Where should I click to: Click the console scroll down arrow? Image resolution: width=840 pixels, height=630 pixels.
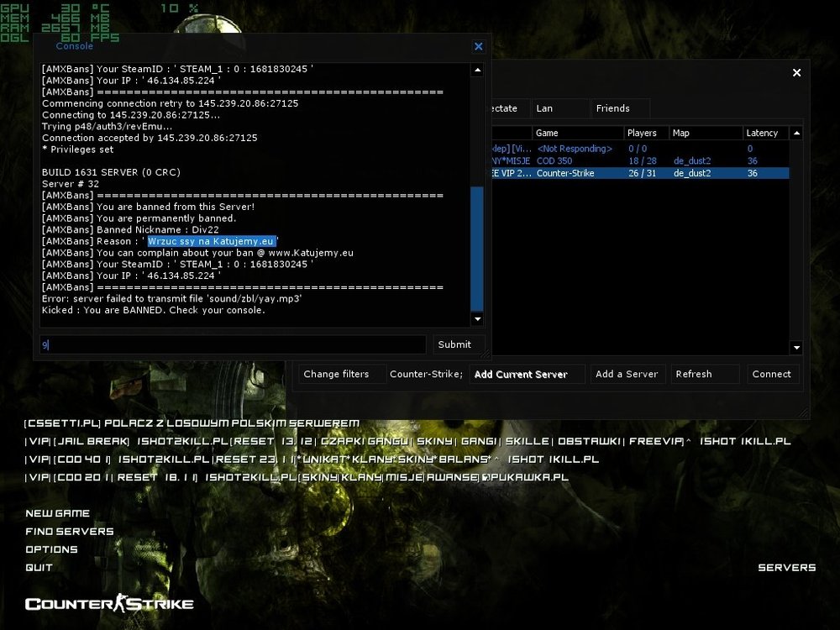[477, 318]
